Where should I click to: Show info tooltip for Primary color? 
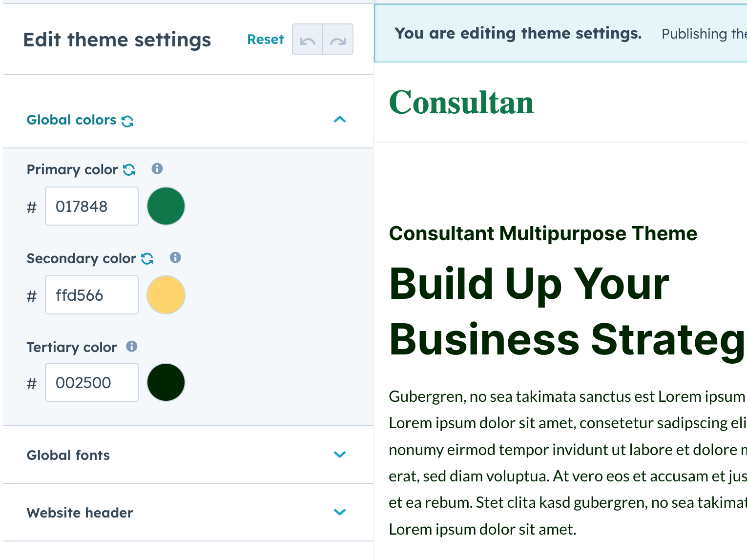point(157,168)
